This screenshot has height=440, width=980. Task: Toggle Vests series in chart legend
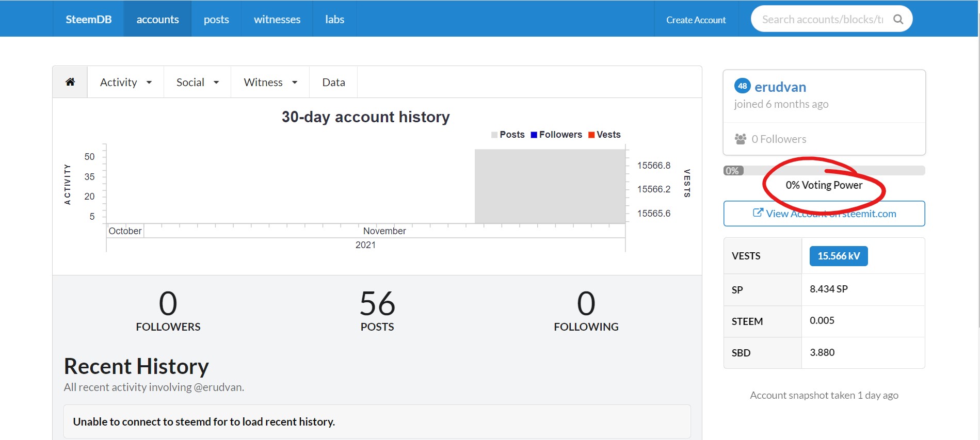pos(604,135)
